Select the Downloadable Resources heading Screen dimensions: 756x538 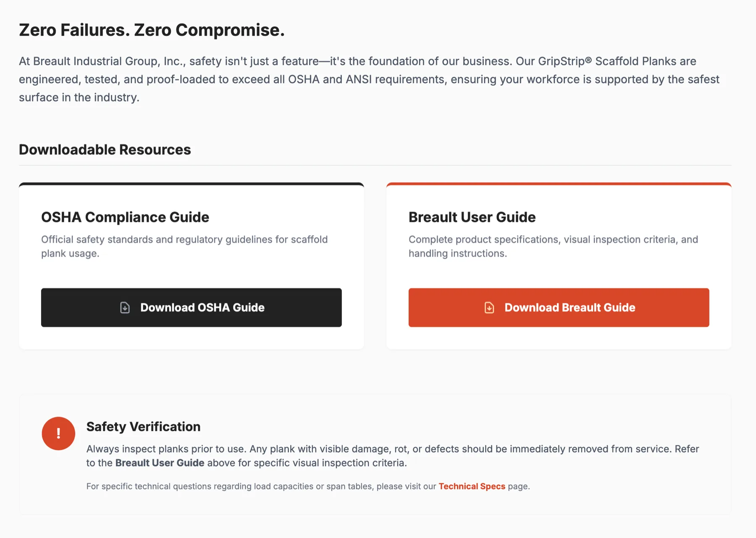coord(105,150)
